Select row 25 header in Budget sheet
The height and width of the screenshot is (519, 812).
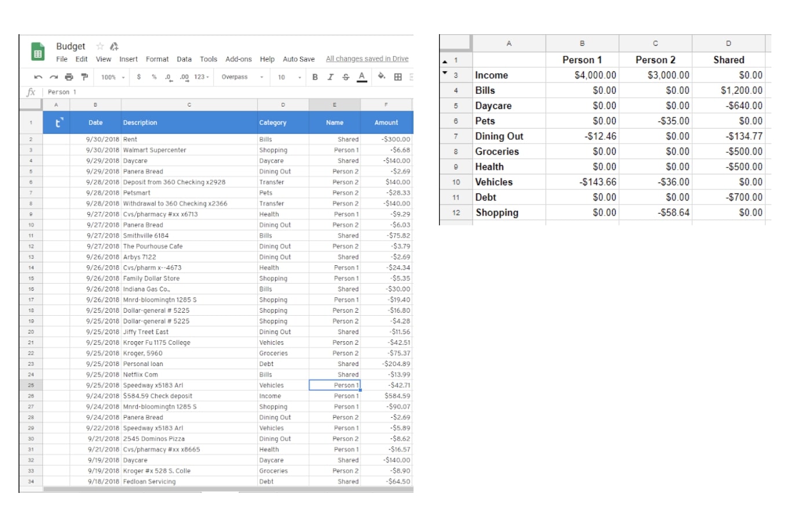tap(31, 385)
